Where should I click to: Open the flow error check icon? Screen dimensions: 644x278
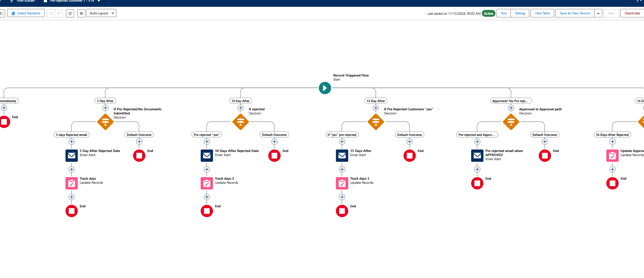pyautogui.click(x=70, y=13)
